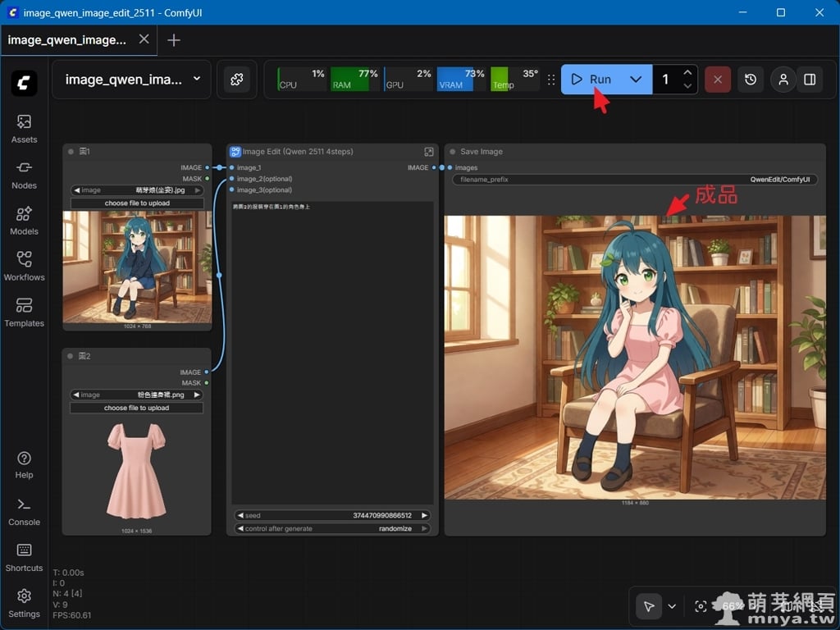
Task: Click the Run button
Action: [x=592, y=80]
